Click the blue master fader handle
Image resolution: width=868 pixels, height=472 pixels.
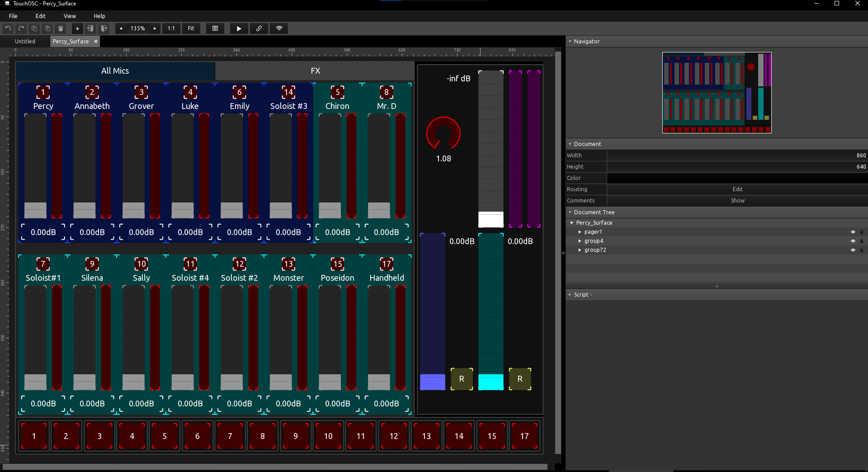pos(433,382)
